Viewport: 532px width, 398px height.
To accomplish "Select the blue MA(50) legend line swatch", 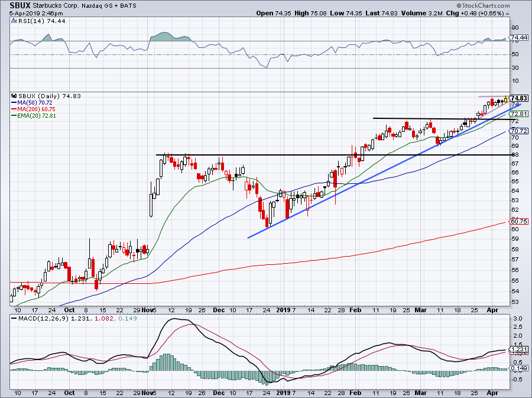I will pos(14,103).
